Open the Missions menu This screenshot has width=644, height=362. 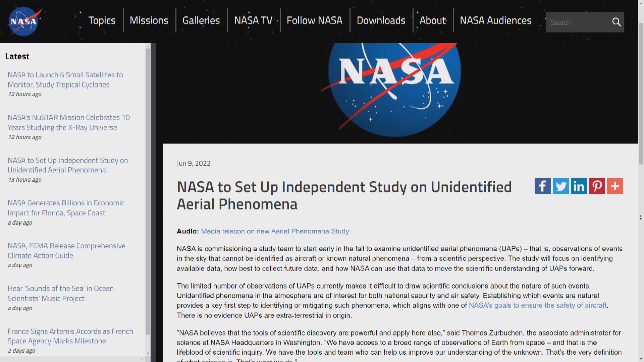click(x=149, y=20)
